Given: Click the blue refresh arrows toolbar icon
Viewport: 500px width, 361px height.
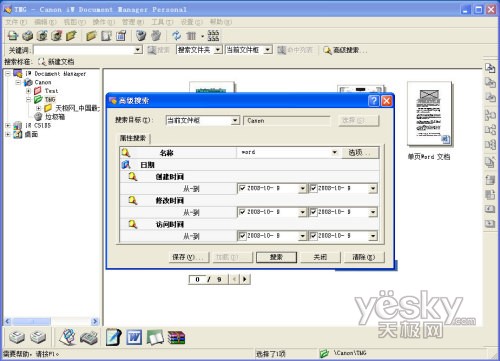Looking at the screenshot, I should [176, 35].
